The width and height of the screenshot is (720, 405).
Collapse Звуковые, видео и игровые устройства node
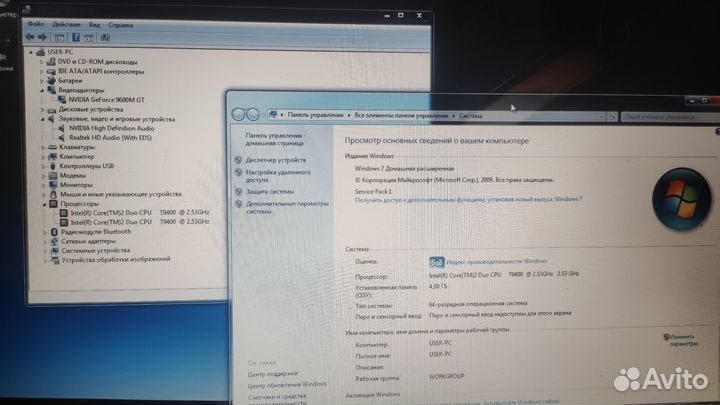[x=43, y=119]
